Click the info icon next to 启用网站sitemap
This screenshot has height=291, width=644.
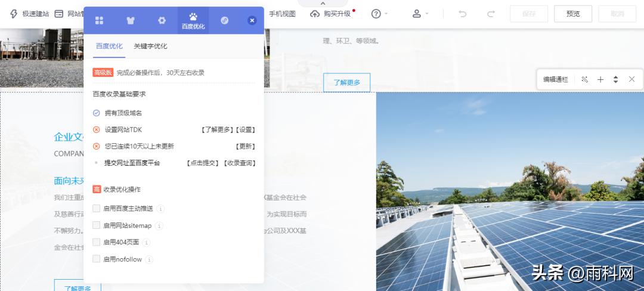[159, 226]
